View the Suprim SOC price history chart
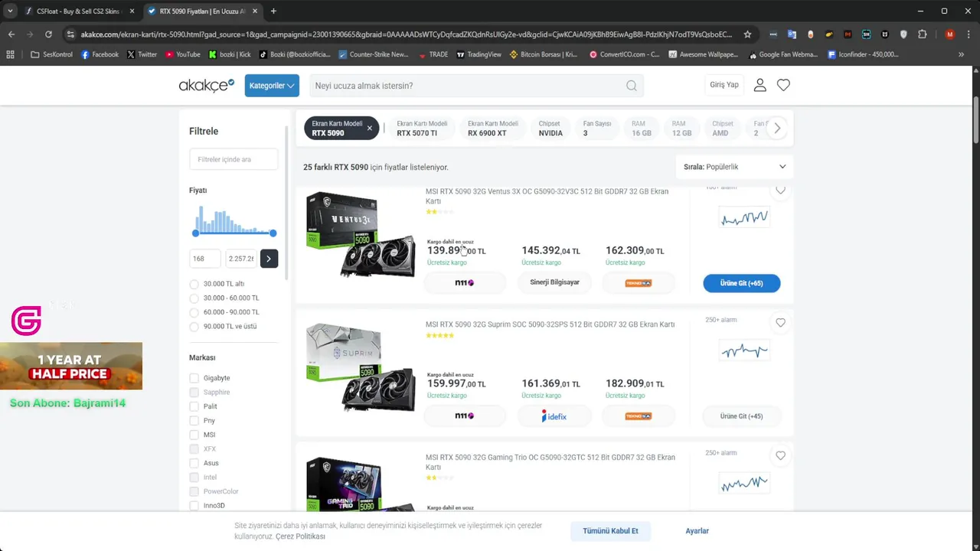Image resolution: width=980 pixels, height=551 pixels. coord(744,351)
